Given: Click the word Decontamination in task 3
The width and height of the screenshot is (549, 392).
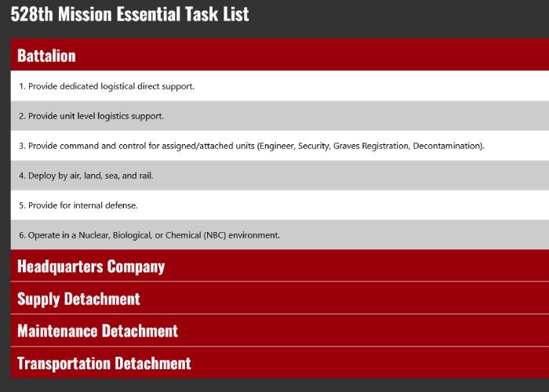Looking at the screenshot, I should point(448,146).
